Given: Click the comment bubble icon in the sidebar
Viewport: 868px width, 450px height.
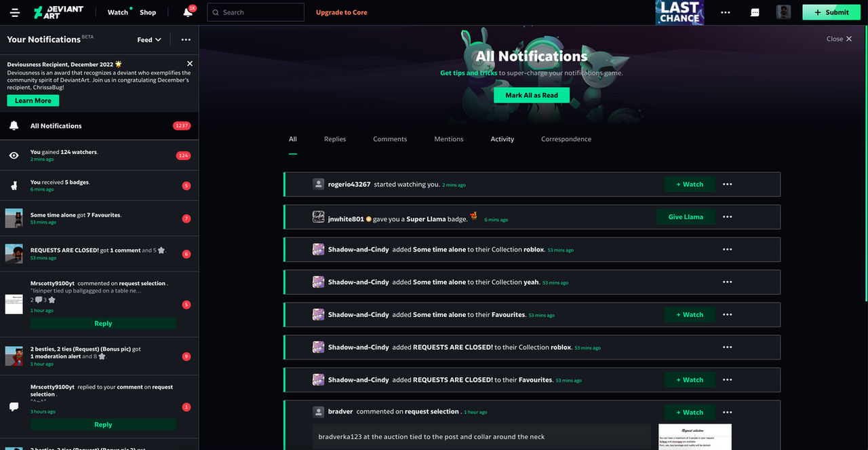Looking at the screenshot, I should coord(14,406).
